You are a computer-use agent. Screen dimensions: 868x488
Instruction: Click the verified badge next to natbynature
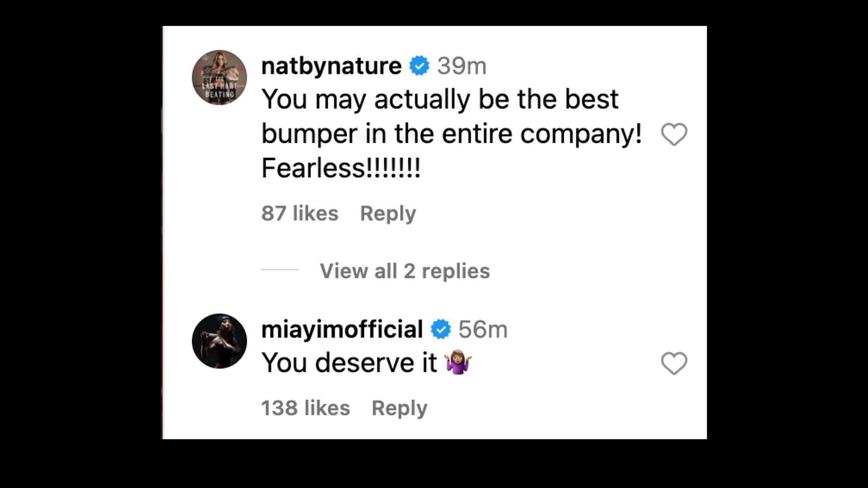coord(419,66)
